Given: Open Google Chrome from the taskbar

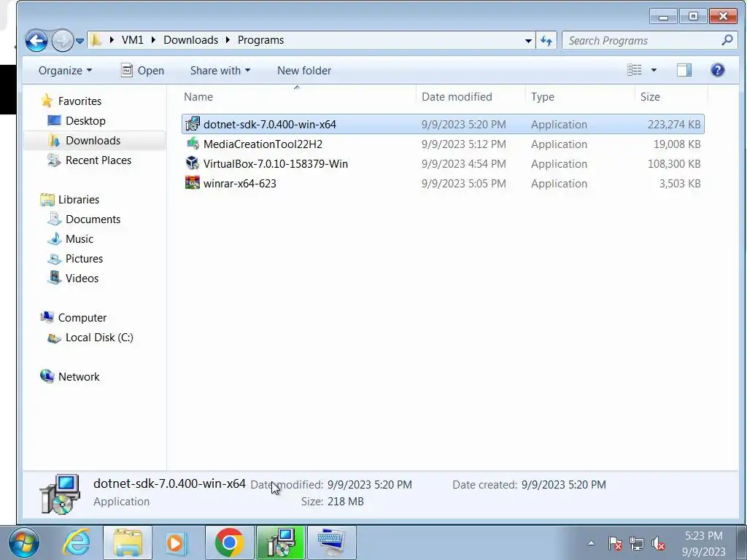Looking at the screenshot, I should click(x=229, y=542).
